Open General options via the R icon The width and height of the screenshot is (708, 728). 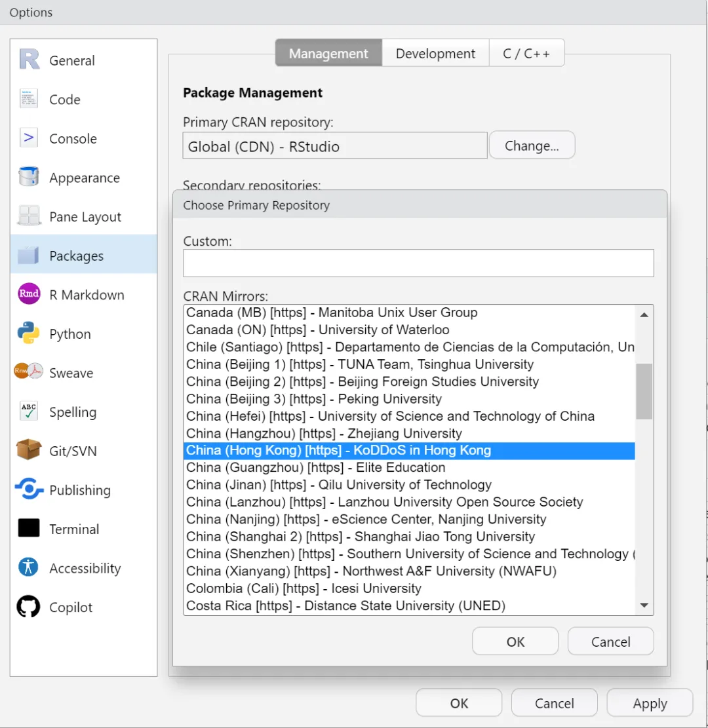point(29,60)
